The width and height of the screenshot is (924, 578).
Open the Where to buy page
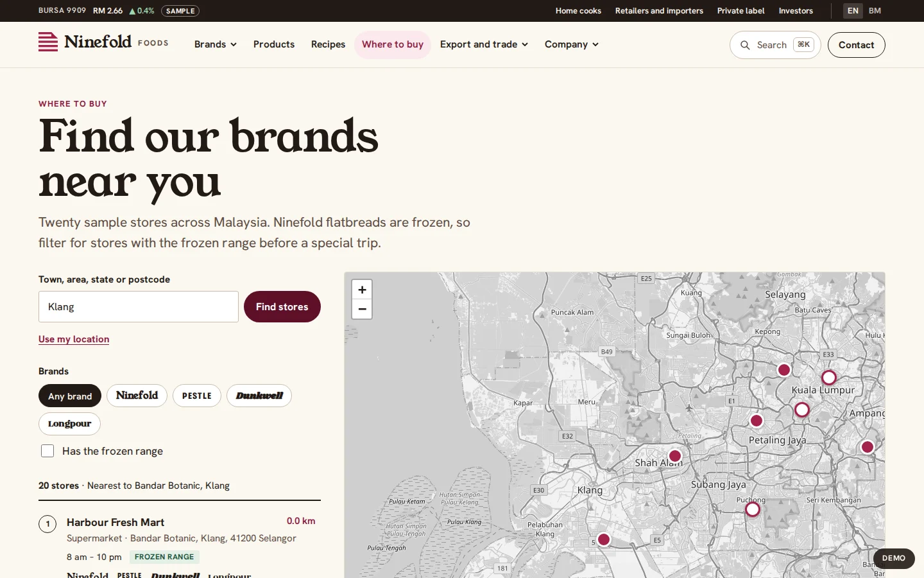tap(393, 44)
